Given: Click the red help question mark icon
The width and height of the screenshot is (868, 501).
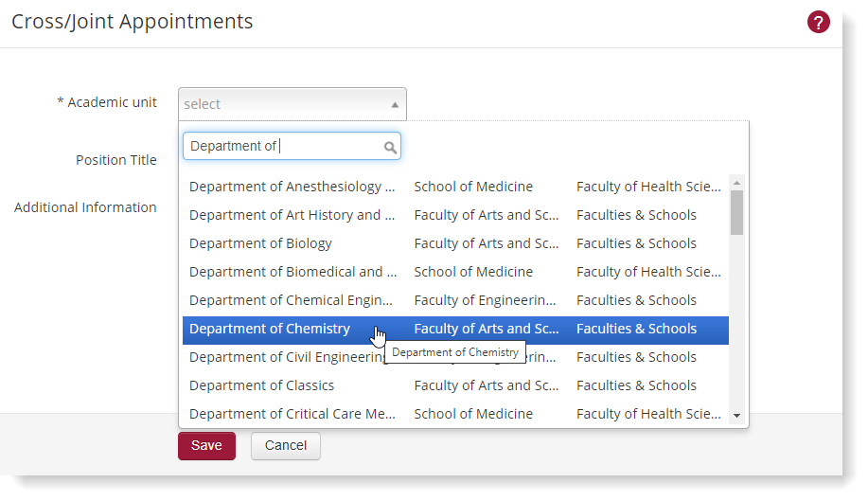Looking at the screenshot, I should click(818, 22).
